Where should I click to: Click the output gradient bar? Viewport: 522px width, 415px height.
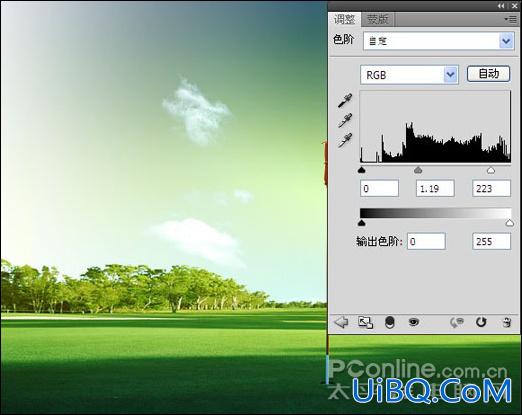[435, 213]
